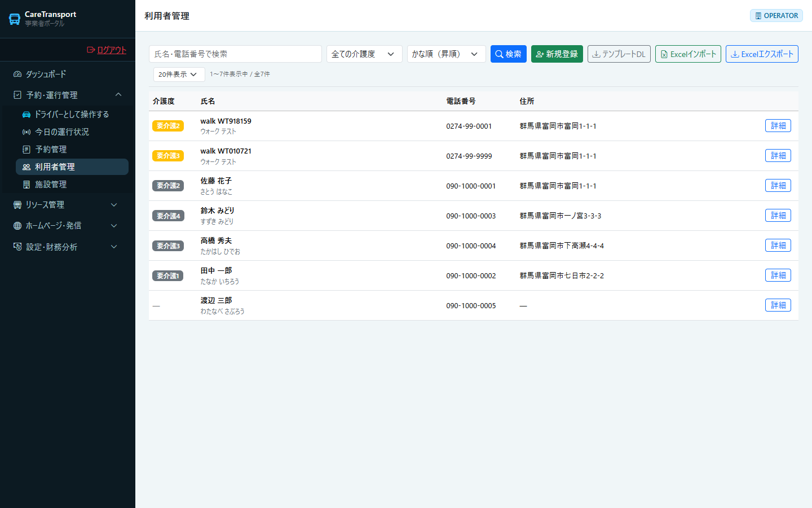Click the CareTransport bus logo icon

(15, 19)
